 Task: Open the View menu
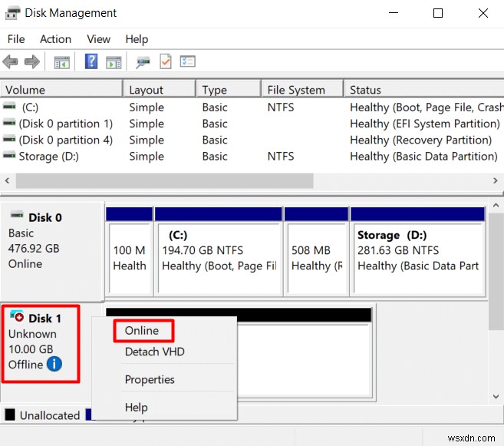(x=99, y=39)
